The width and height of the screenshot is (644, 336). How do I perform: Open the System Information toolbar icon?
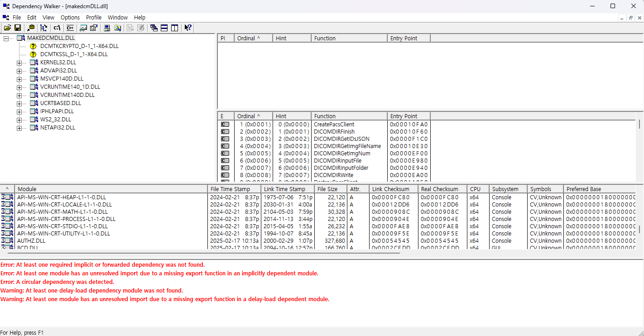click(107, 28)
